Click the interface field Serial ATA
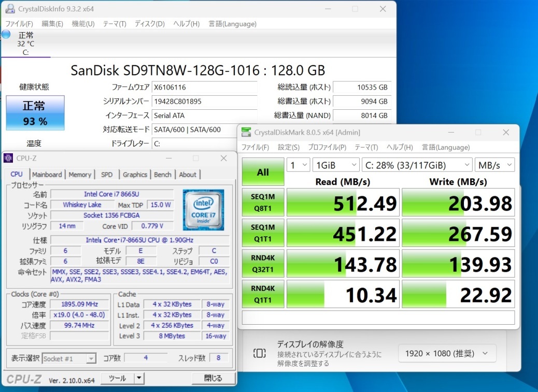Image resolution: width=538 pixels, height=392 pixels. (x=205, y=115)
